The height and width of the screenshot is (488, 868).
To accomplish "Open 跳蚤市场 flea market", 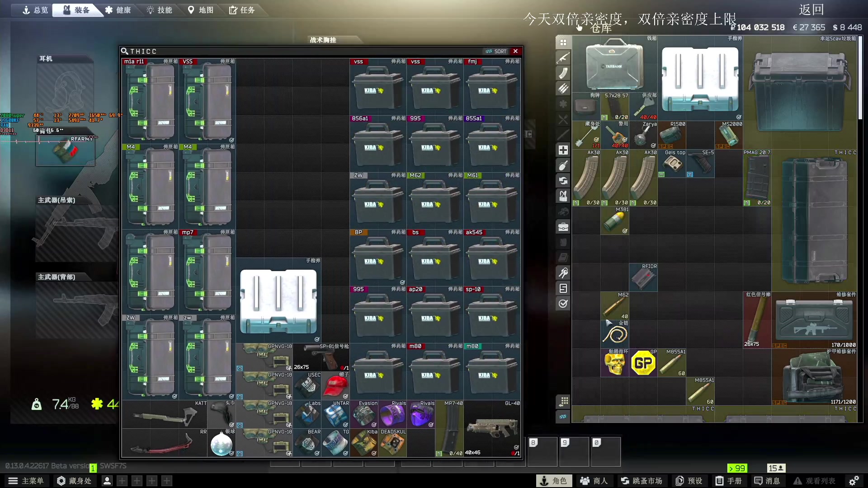I will [x=641, y=481].
